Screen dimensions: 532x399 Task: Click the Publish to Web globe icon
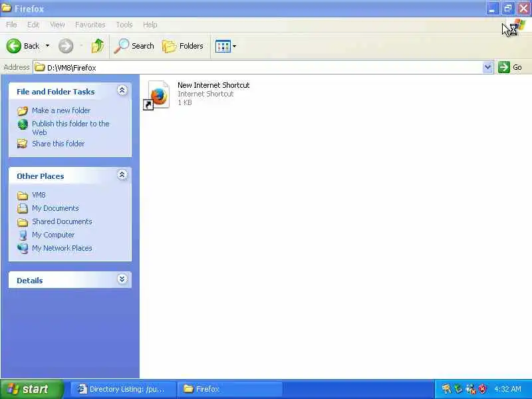tap(23, 124)
